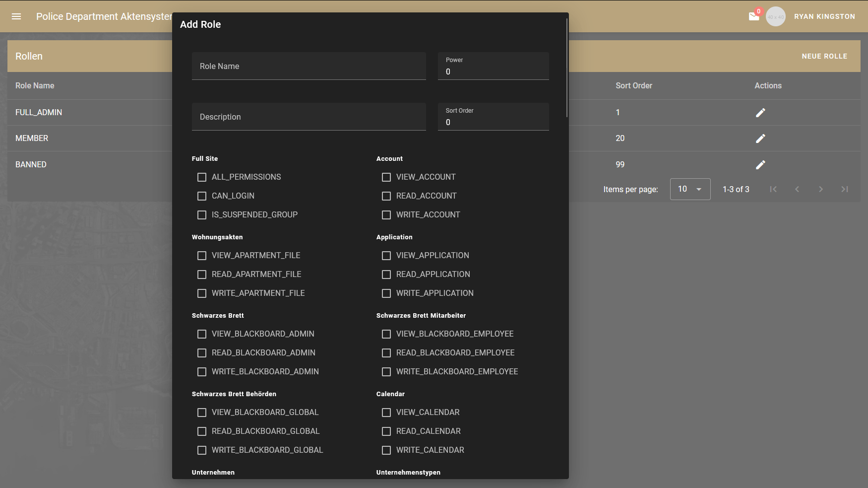Enable VIEW_BLACKBOARD_ADMIN checkbox
Screen dimensions: 868x488
(202, 334)
